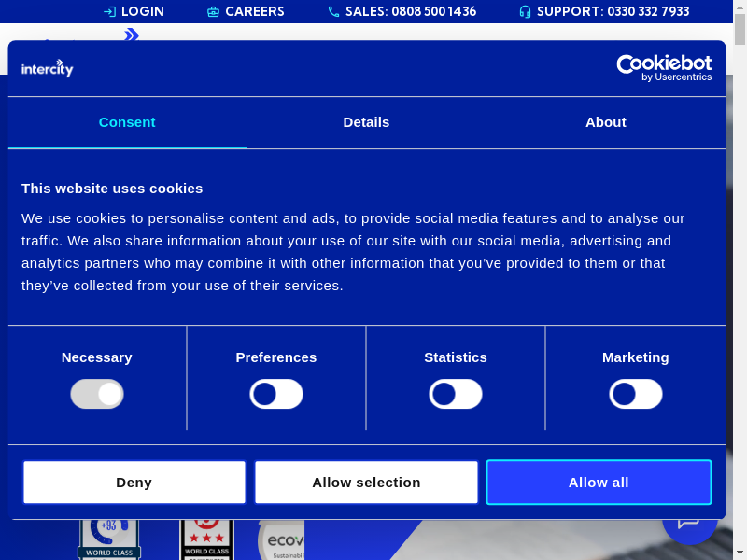Click the Necessary cookies toggle
The height and width of the screenshot is (560, 747).
[97, 394]
